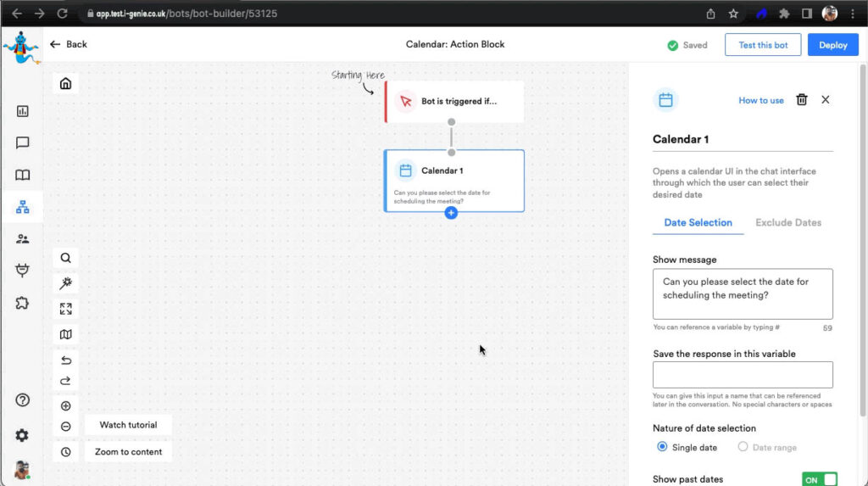
Task: Click the home icon on canvas
Action: (65, 83)
